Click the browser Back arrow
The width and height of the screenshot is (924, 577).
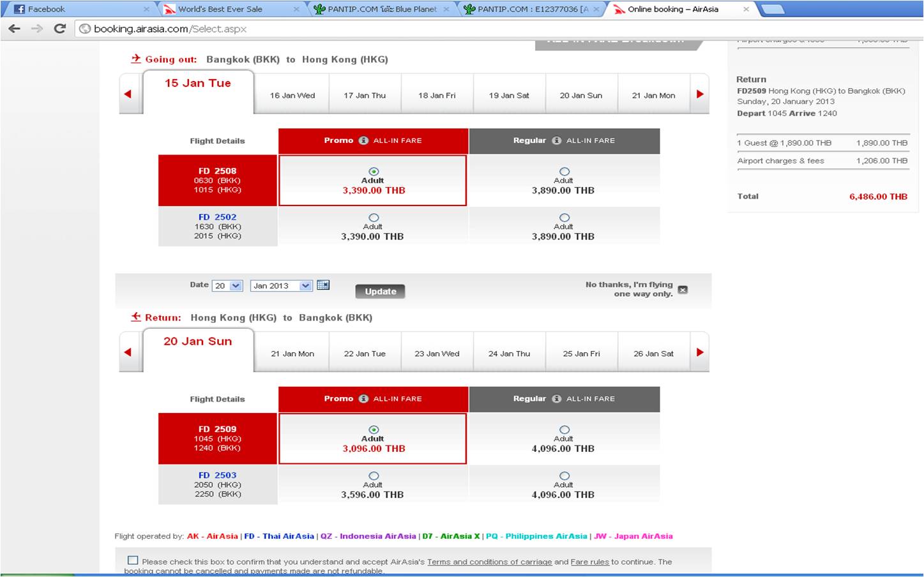click(14, 29)
